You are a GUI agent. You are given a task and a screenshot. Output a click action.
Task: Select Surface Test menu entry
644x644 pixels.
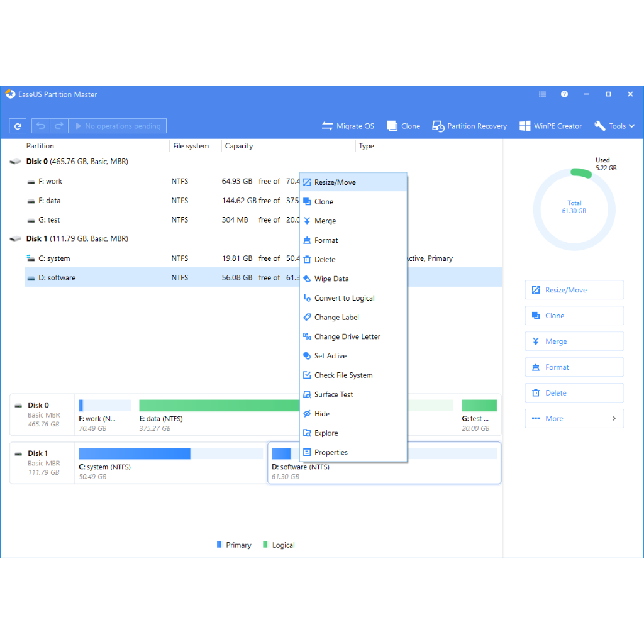pos(333,394)
